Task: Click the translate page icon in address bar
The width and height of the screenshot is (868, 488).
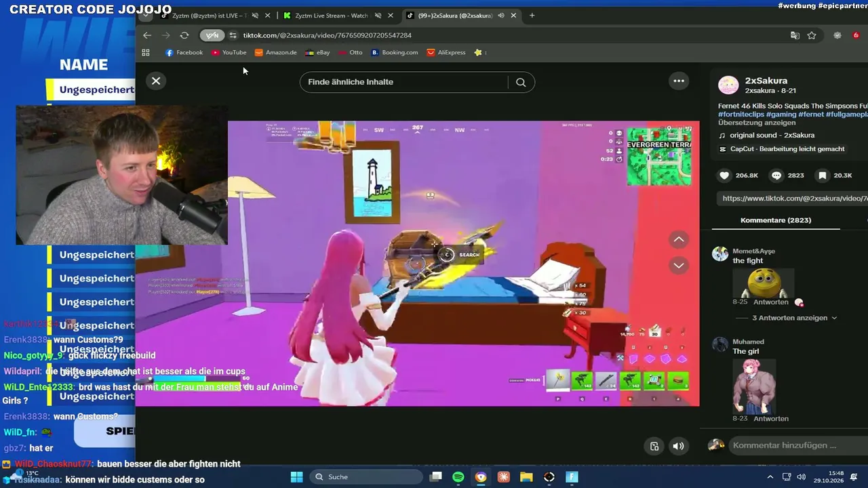Action: 795,35
